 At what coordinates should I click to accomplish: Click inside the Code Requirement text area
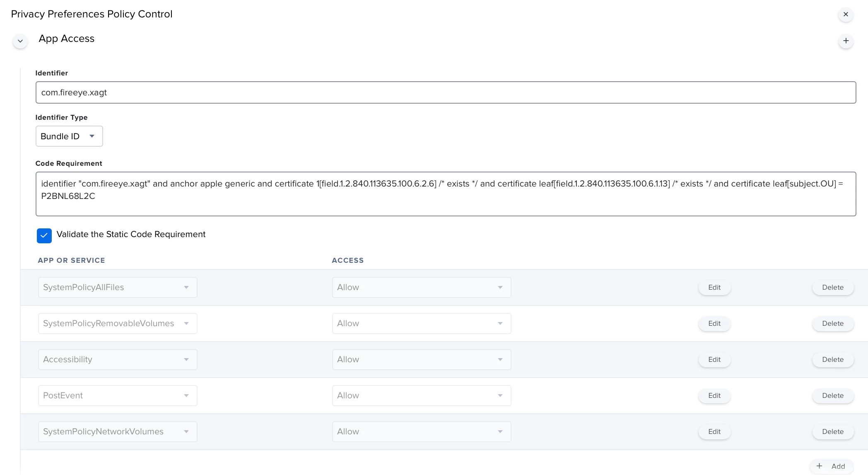(446, 194)
